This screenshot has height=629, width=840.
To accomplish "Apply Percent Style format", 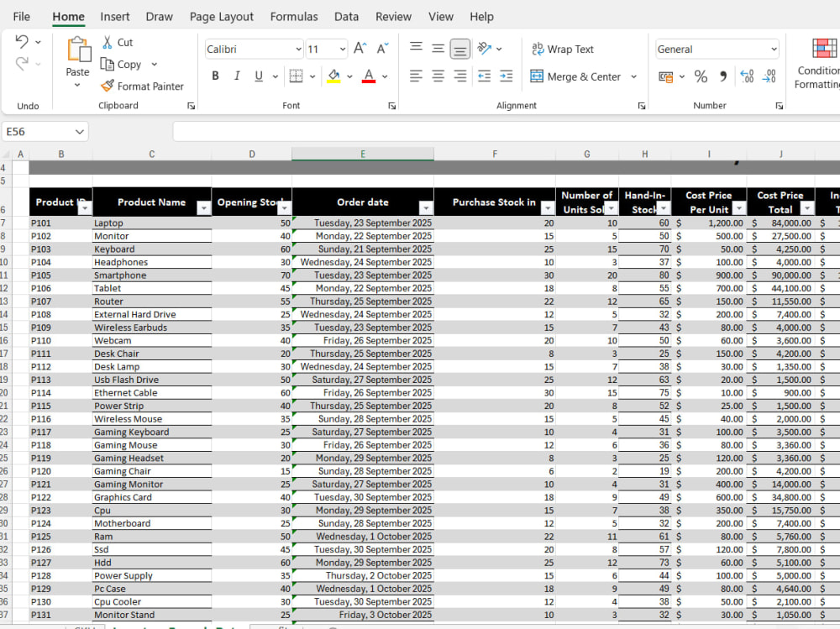I will (701, 76).
